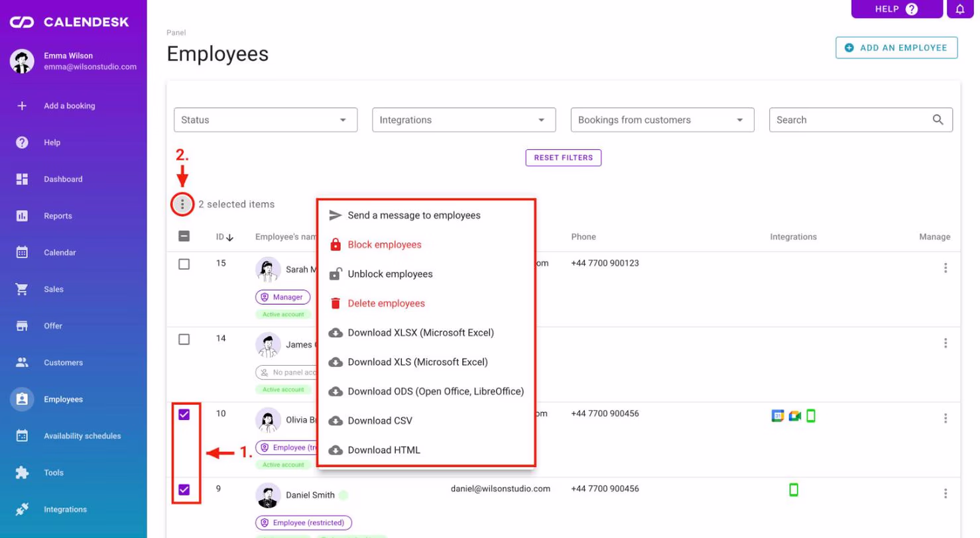
Task: Open manage menu for Sarah's row
Action: click(946, 268)
